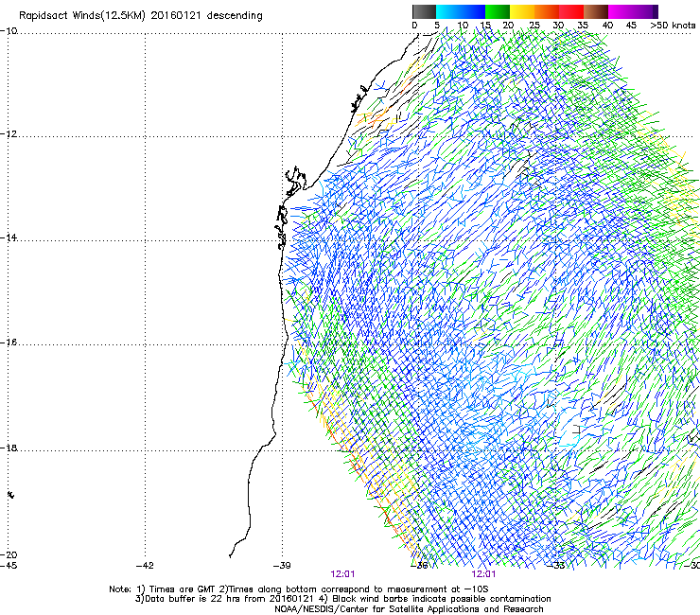Click the '0' legend scale label
This screenshot has height=615, width=700.
click(414, 26)
